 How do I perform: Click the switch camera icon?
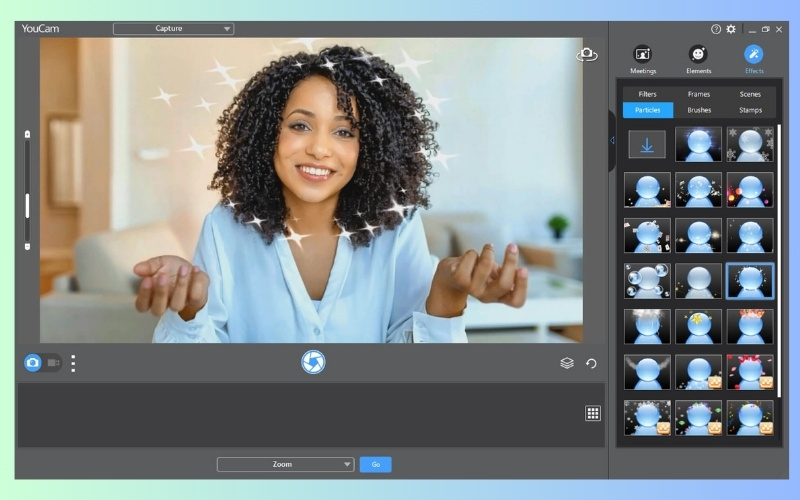[x=587, y=54]
